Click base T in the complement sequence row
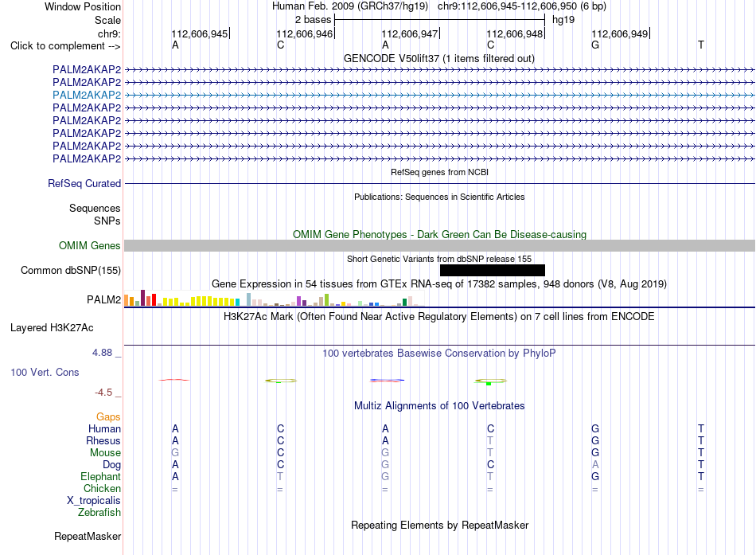756x555 pixels. click(701, 45)
